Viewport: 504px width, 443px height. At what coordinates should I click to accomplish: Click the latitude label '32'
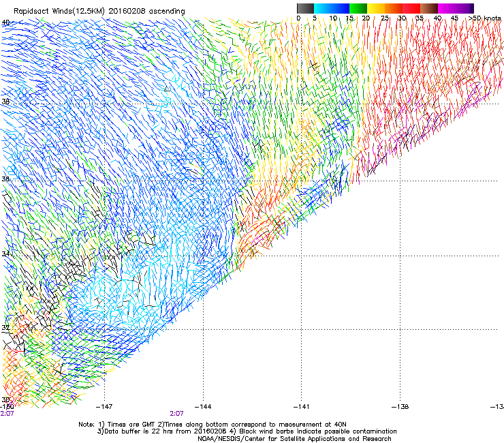pos(5,328)
